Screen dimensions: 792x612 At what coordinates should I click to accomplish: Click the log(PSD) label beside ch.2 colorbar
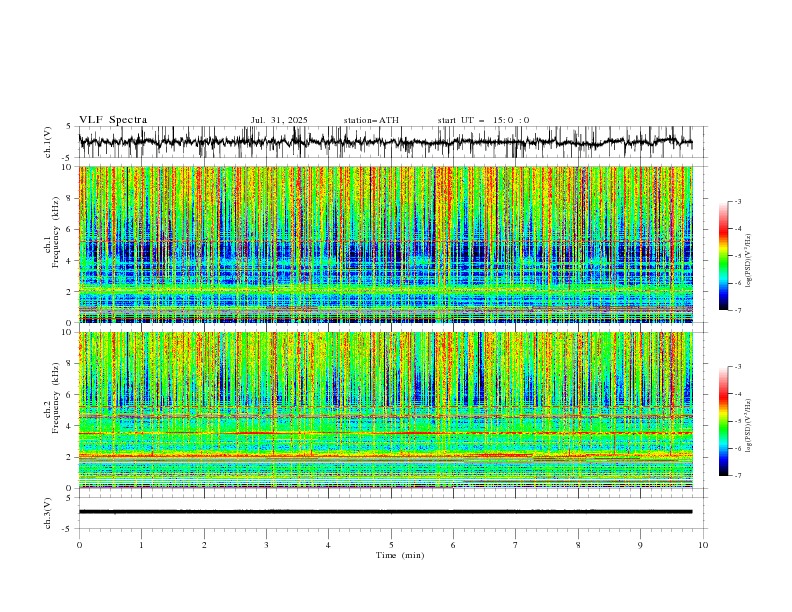coord(749,426)
